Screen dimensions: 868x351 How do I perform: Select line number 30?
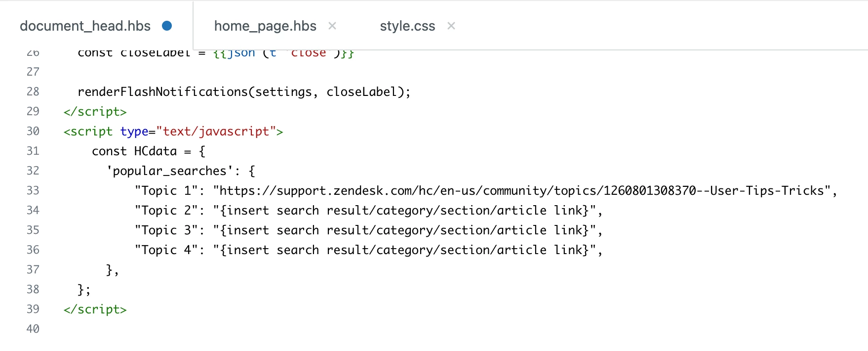coord(33,131)
